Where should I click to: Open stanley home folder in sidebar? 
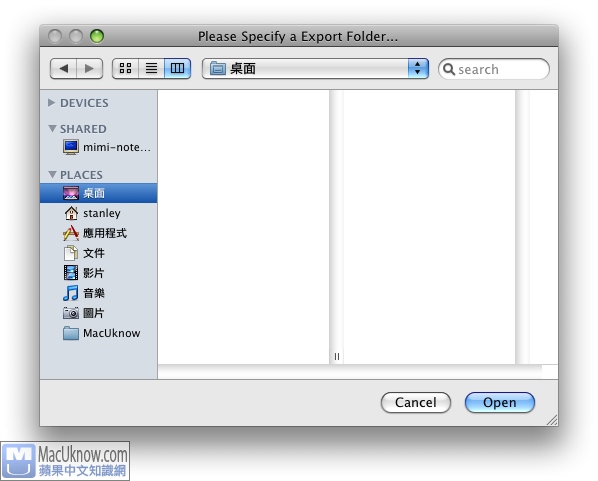click(x=99, y=213)
